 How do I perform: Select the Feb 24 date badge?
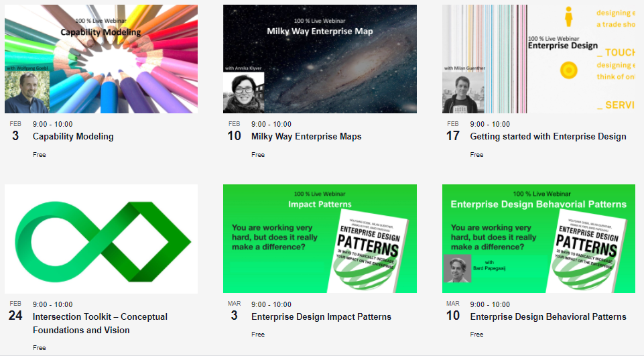pos(15,312)
